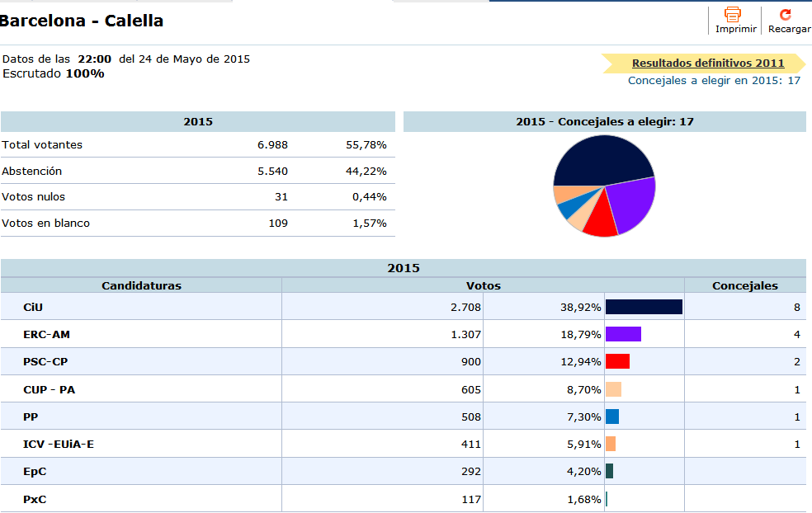
Task: Click the Recargar reload icon
Action: point(785,15)
